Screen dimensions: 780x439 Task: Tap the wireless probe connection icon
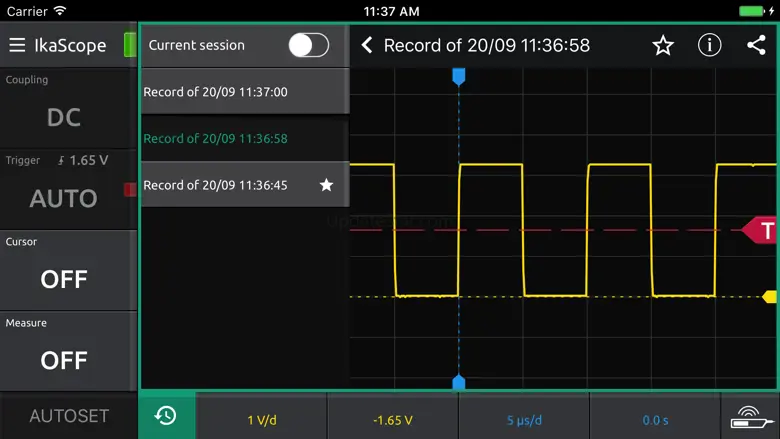[x=749, y=416]
